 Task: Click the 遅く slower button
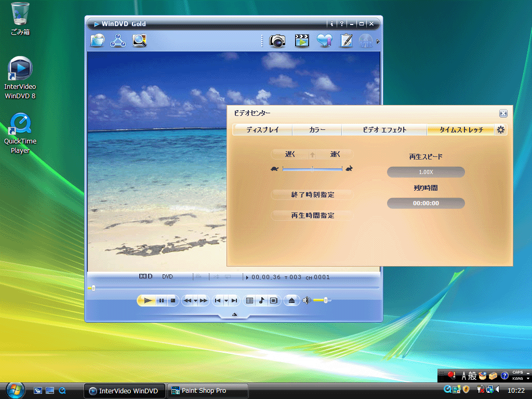tap(290, 154)
